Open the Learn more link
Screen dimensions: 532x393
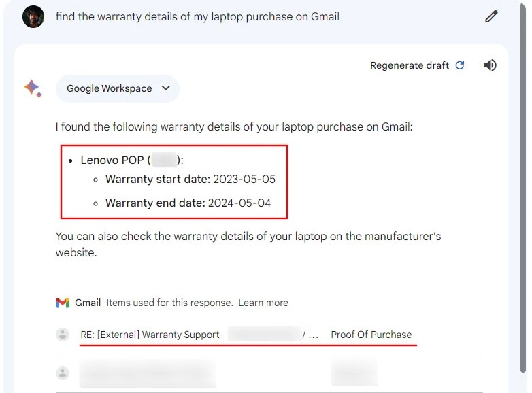click(263, 303)
